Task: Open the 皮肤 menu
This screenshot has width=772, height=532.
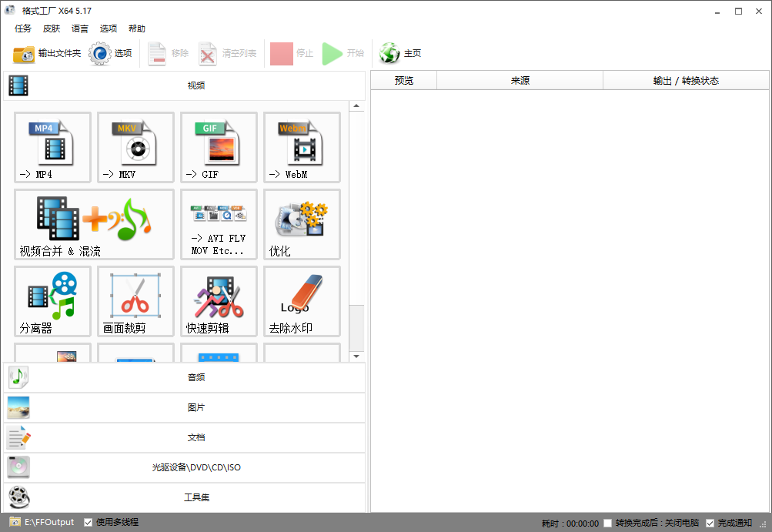Action: point(52,28)
